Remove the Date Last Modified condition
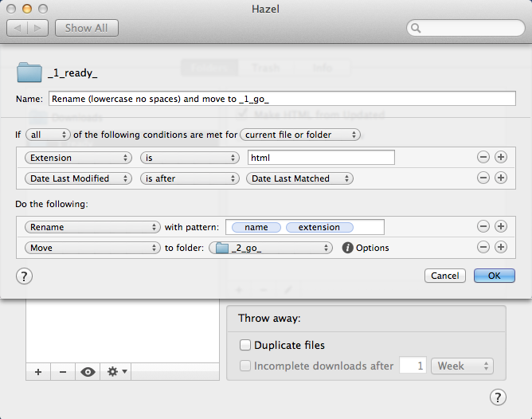Viewport: 532px width, 419px height. coord(483,178)
